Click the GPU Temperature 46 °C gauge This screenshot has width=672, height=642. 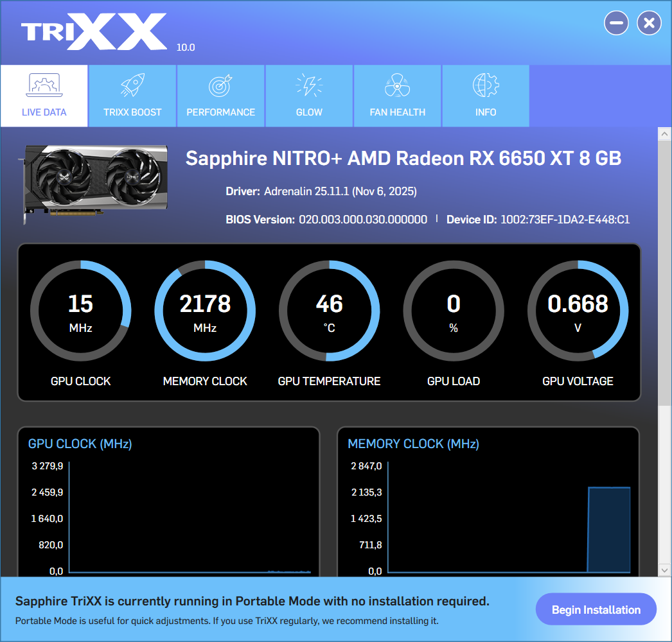(329, 311)
